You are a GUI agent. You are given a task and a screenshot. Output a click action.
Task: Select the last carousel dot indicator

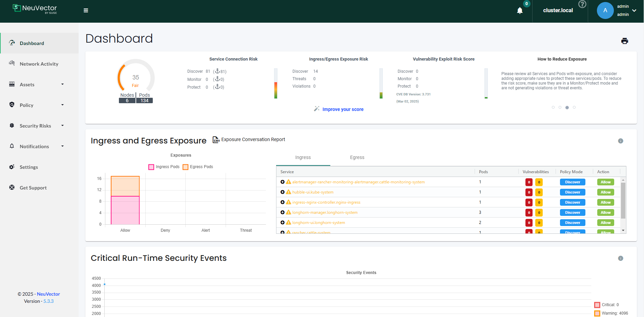(x=574, y=107)
